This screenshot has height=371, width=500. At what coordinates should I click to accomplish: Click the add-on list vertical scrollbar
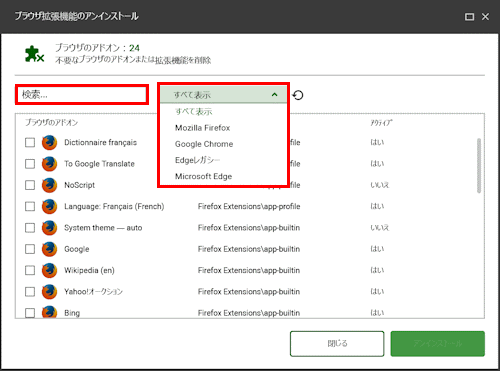479,166
